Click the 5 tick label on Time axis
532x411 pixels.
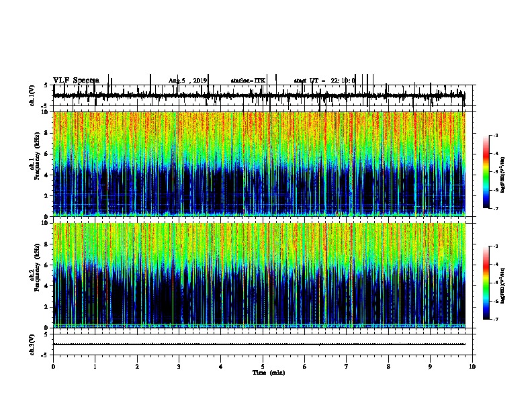click(263, 366)
